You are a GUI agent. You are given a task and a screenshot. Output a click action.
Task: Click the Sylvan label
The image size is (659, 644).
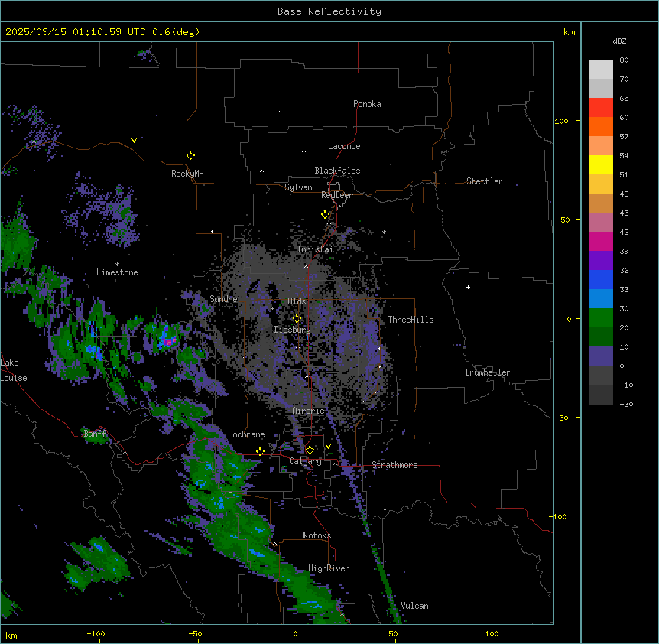(x=298, y=187)
